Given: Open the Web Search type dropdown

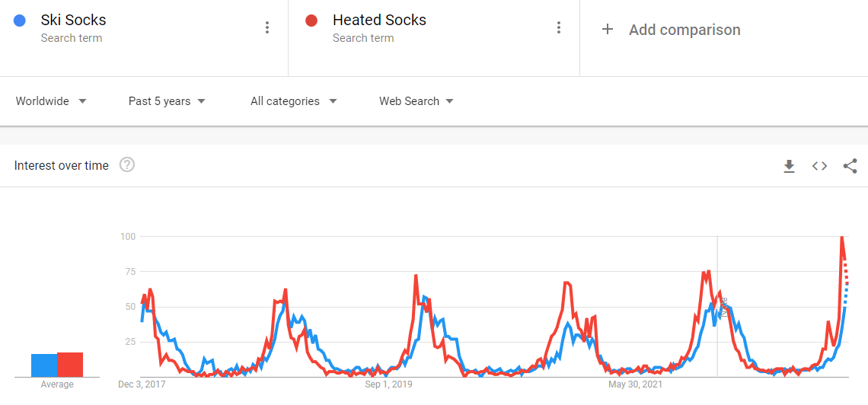Looking at the screenshot, I should 416,101.
